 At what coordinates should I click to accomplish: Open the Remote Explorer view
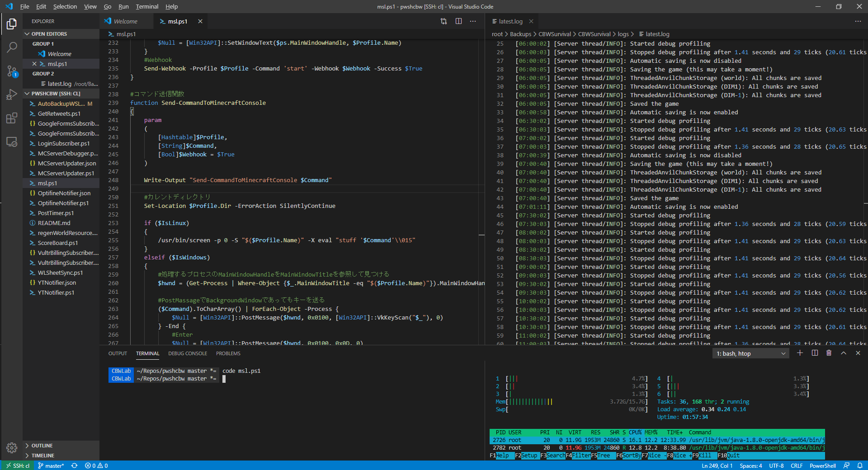coord(12,142)
